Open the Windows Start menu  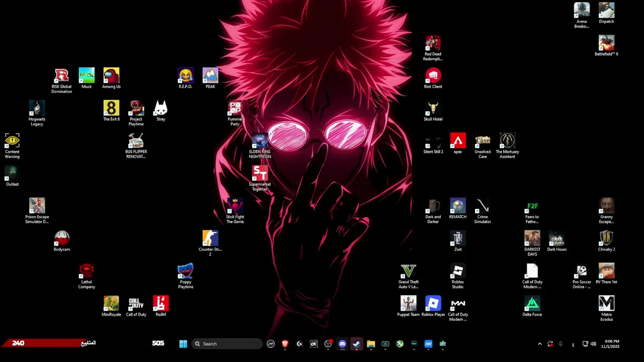pyautogui.click(x=183, y=344)
